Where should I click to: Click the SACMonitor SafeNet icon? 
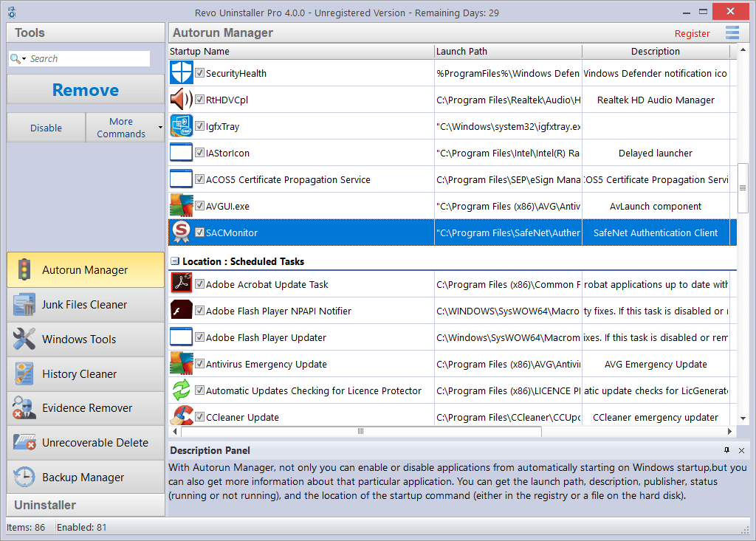point(182,232)
